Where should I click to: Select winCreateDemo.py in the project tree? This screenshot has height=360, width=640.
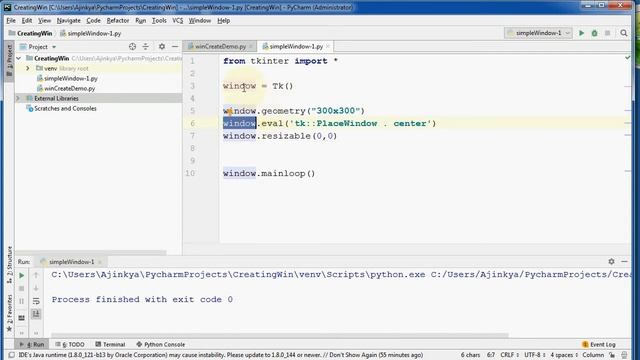point(66,88)
